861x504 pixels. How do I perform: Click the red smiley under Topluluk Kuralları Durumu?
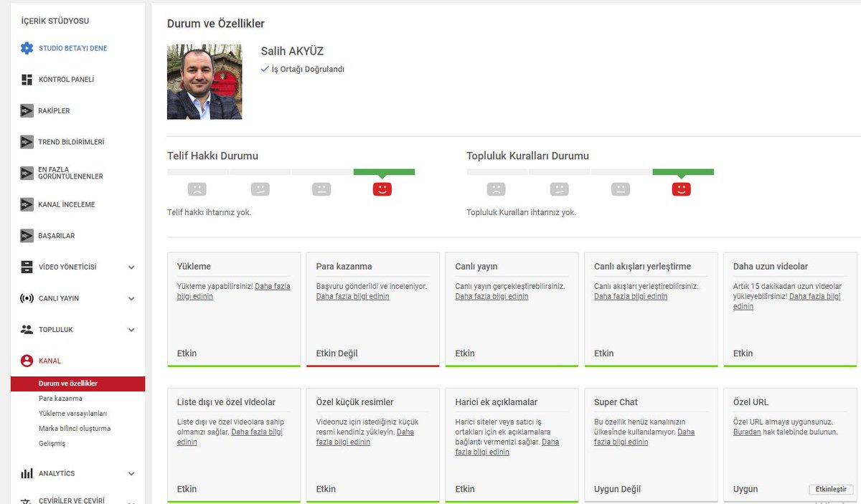681,189
